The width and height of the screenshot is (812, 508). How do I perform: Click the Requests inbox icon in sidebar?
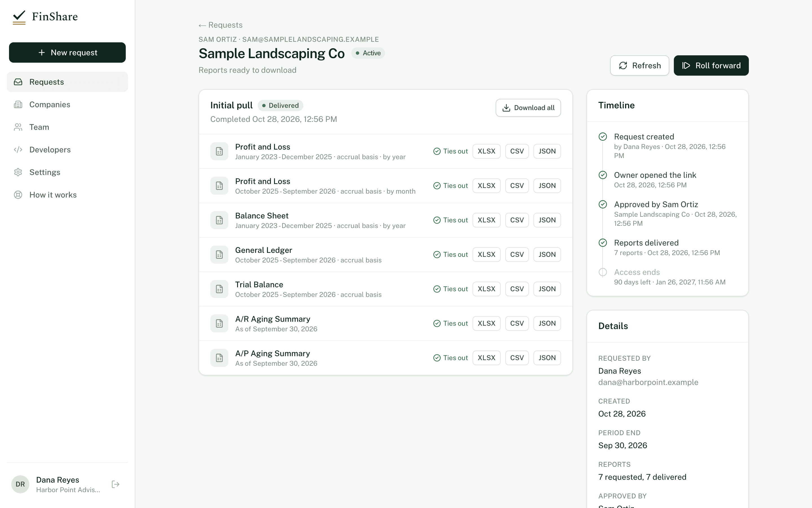point(18,82)
